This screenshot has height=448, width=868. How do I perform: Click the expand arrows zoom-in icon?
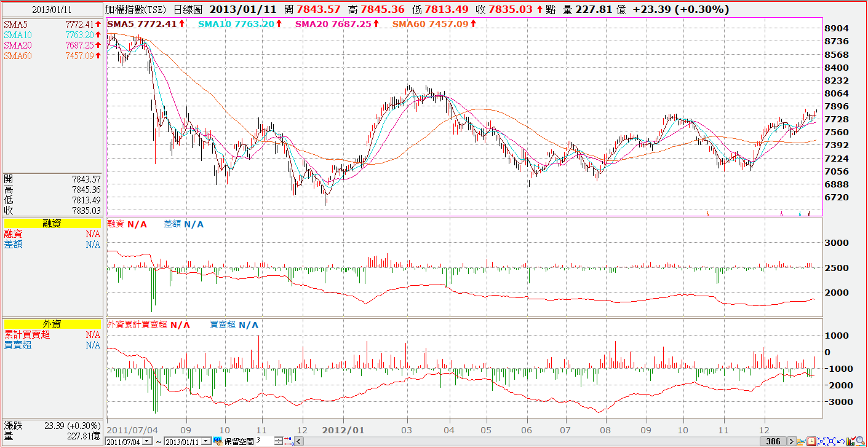831,441
